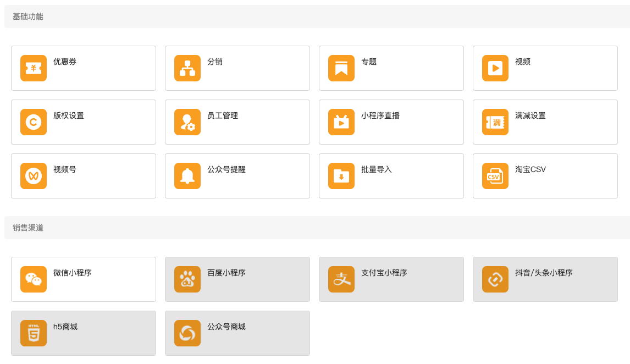Click the 满减设置 discount ticket icon
This screenshot has width=630, height=364.
point(495,122)
